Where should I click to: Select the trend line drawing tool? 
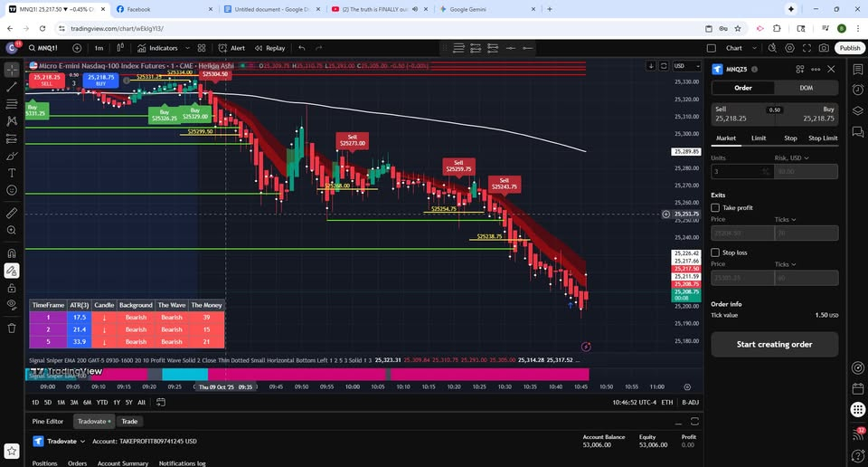[x=12, y=87]
